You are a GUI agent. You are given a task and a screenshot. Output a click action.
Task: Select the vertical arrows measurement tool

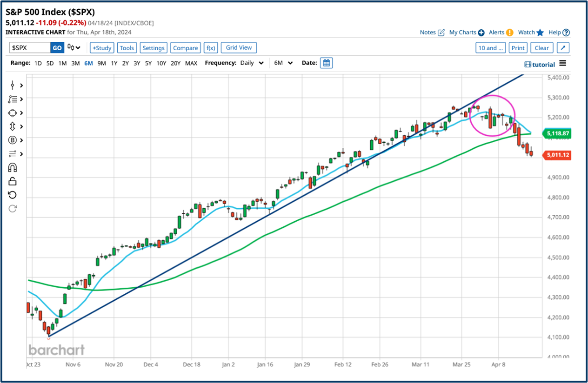(x=13, y=126)
